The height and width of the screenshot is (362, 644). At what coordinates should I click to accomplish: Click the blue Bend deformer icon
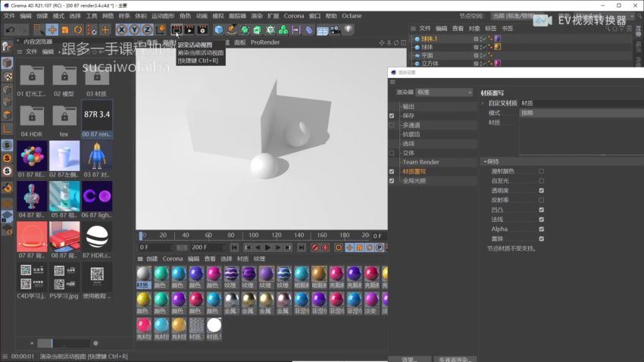tap(309, 30)
